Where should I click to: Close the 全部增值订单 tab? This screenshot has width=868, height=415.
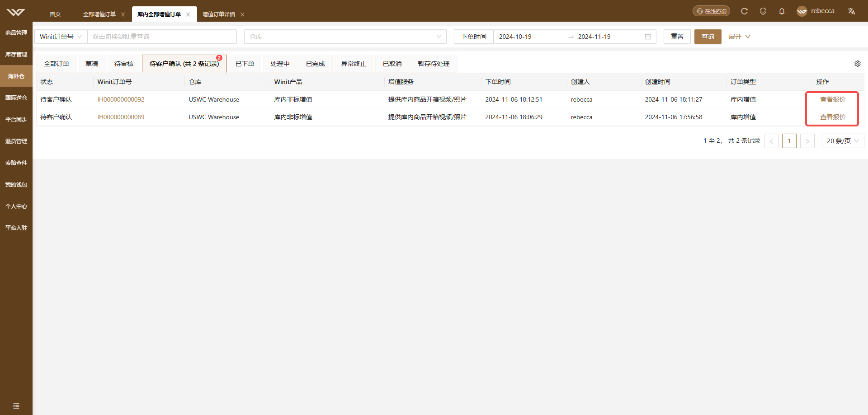pos(123,14)
